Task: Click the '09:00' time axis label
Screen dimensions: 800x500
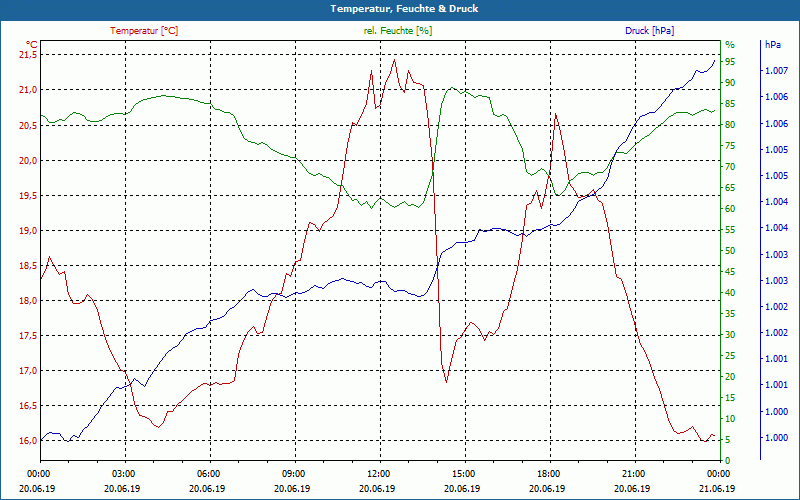Action: coord(293,473)
